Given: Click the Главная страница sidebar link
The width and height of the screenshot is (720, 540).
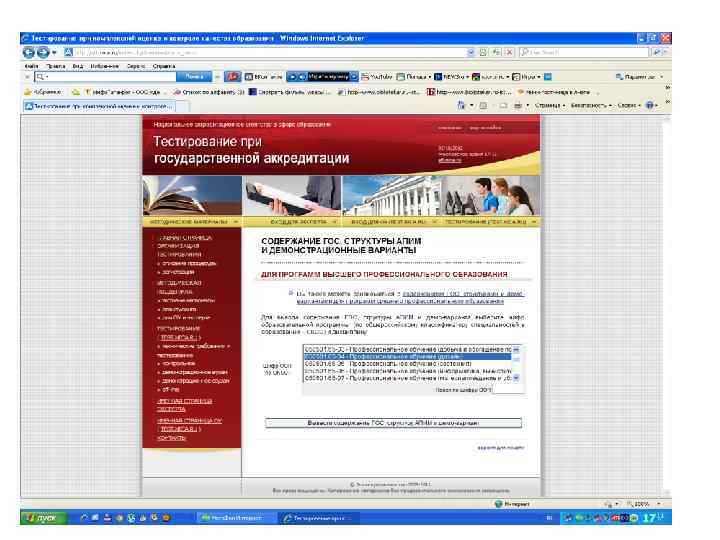Looking at the screenshot, I should [185, 238].
